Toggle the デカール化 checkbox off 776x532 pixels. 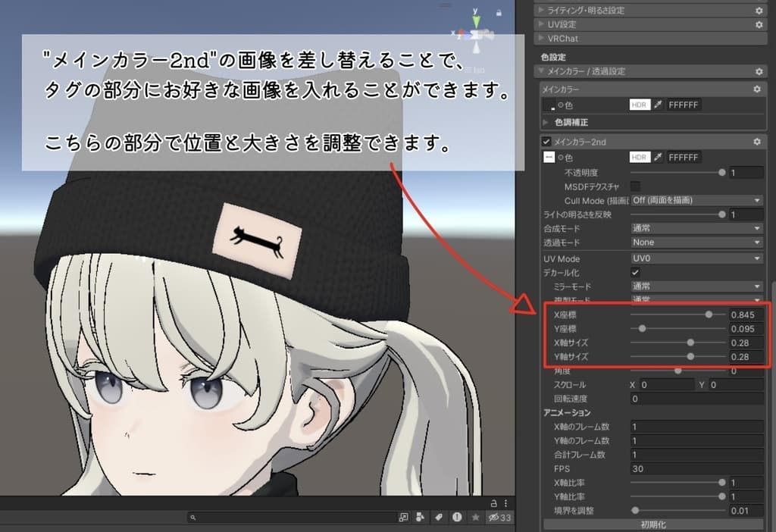(635, 273)
